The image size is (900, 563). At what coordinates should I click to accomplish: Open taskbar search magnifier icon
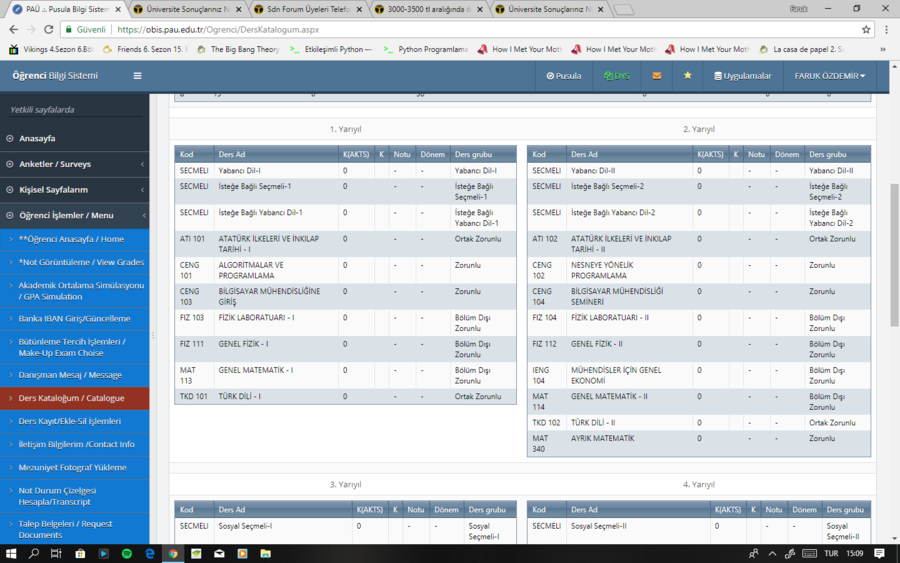tap(34, 554)
